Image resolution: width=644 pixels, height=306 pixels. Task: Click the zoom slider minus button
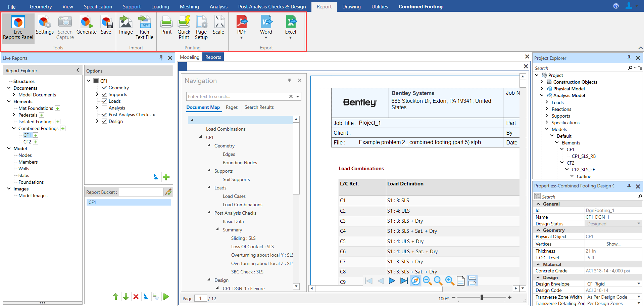tap(454, 297)
